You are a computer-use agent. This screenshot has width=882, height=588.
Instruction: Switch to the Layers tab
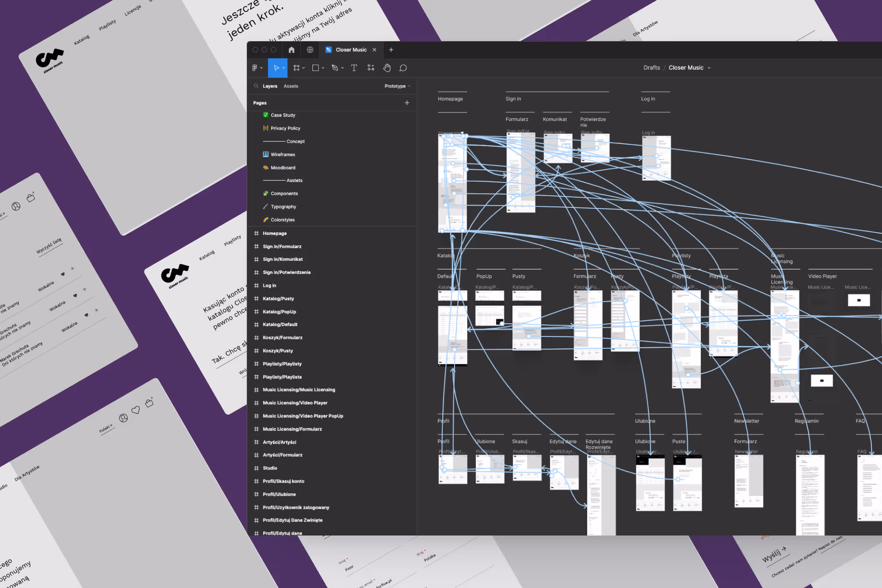[270, 86]
